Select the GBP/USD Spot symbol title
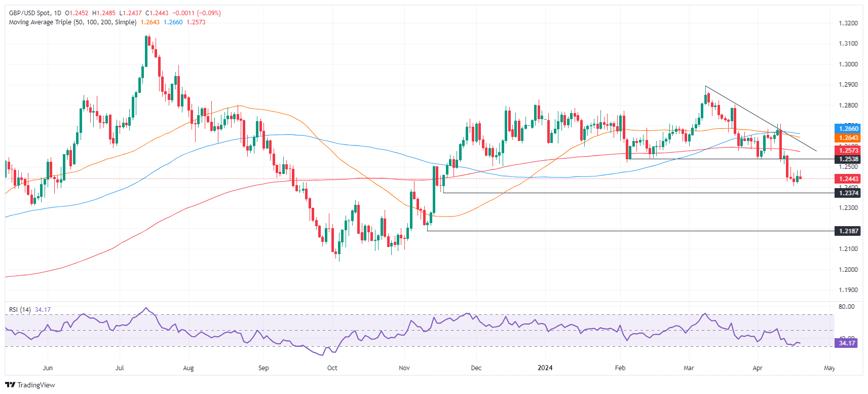The height and width of the screenshot is (394, 868). pyautogui.click(x=30, y=13)
